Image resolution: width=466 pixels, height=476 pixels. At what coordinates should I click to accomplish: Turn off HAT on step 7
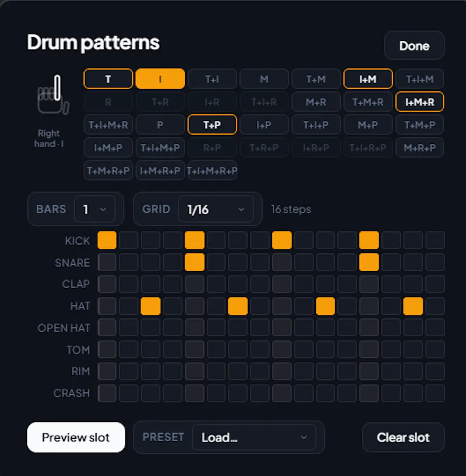(238, 306)
